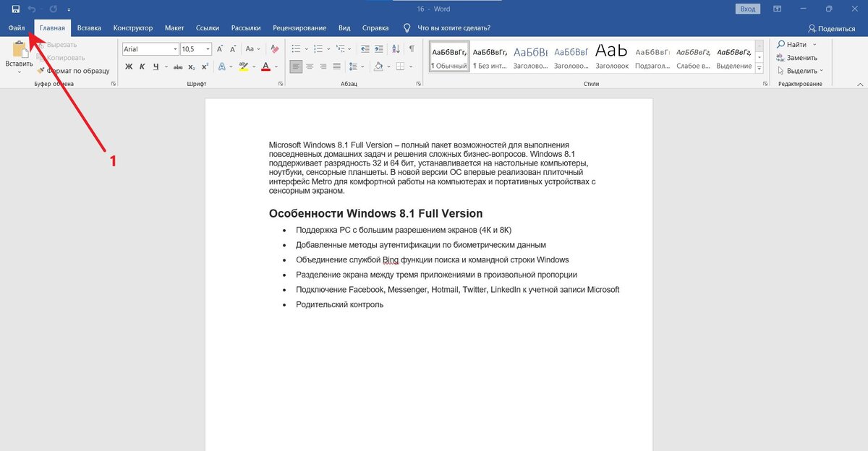Center-align the paragraph
The width and height of the screenshot is (868, 451).
[310, 66]
